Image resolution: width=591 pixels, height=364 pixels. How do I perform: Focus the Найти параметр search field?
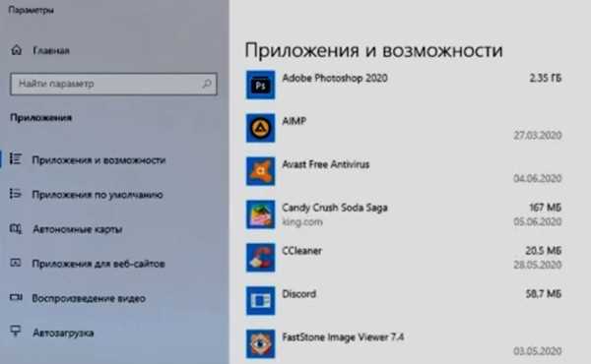(113, 84)
